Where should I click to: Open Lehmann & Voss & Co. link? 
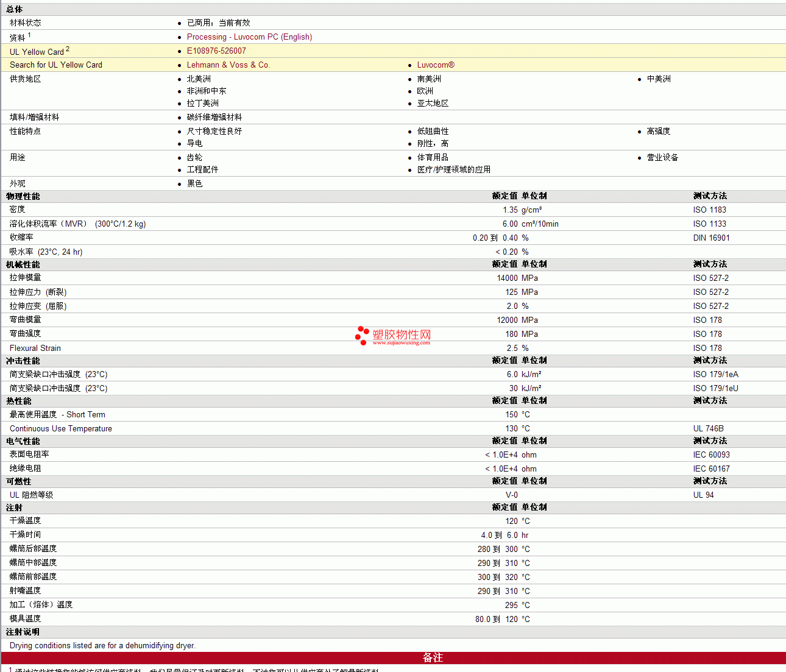tap(228, 65)
